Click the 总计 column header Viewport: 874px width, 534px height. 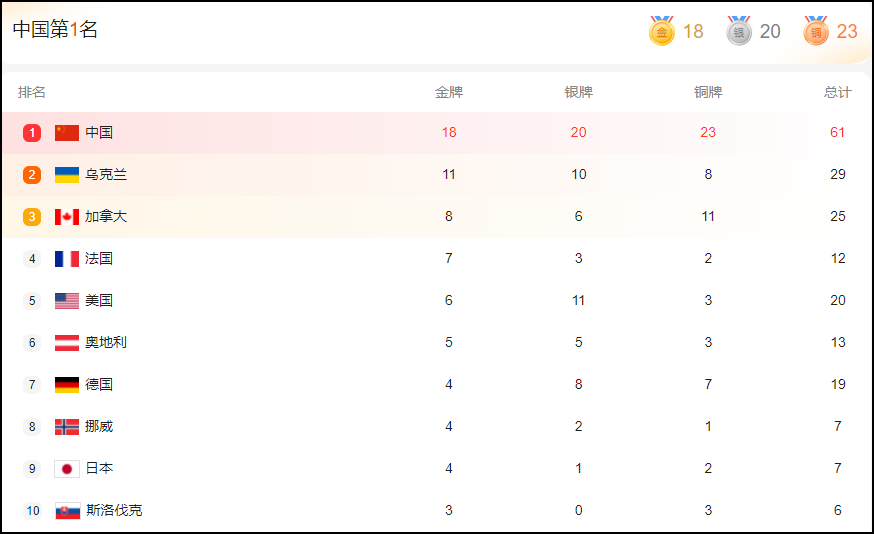pyautogui.click(x=837, y=92)
